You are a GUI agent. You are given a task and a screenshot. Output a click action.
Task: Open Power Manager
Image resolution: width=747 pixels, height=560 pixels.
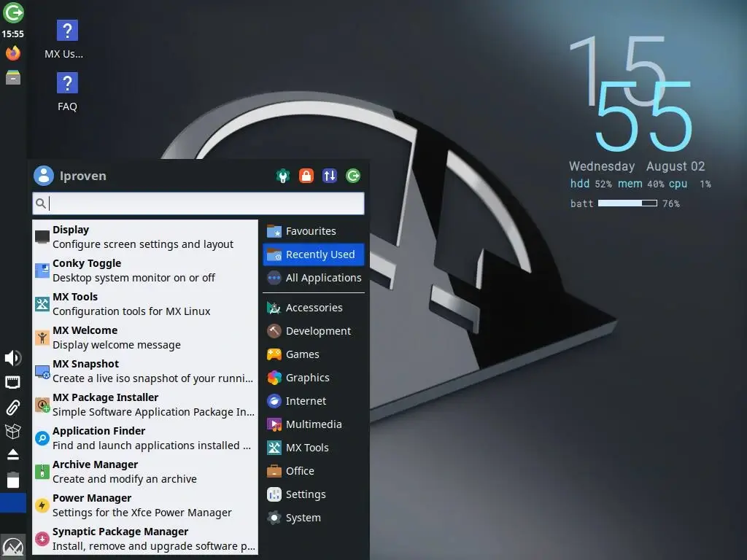(145, 505)
